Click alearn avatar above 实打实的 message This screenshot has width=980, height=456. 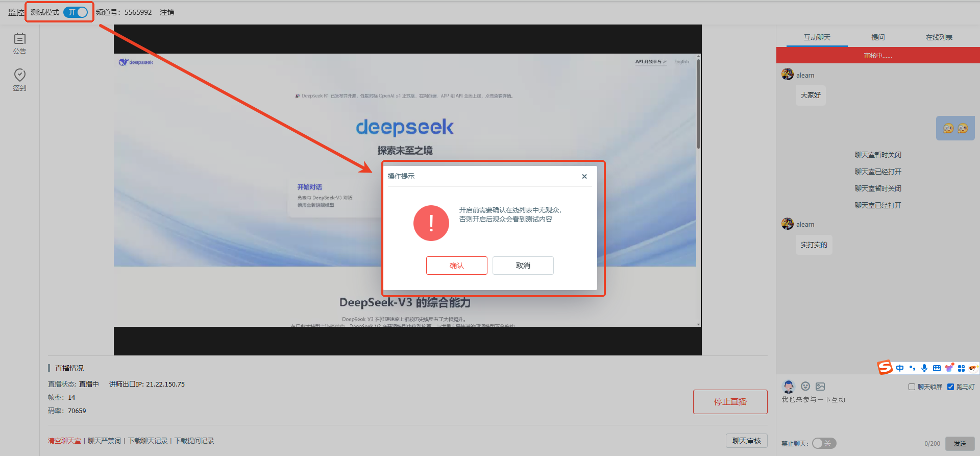pyautogui.click(x=787, y=224)
